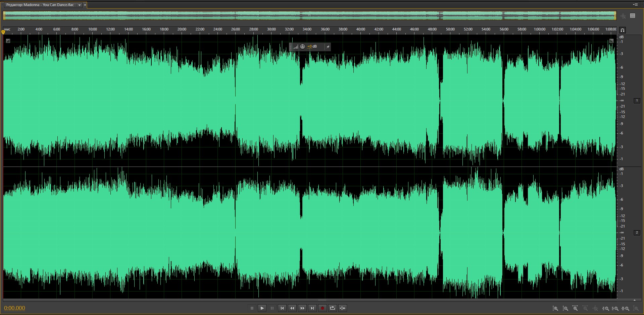Screen dimensions: 644x315
Task: Click the red Record button
Action: pyautogui.click(x=323, y=308)
